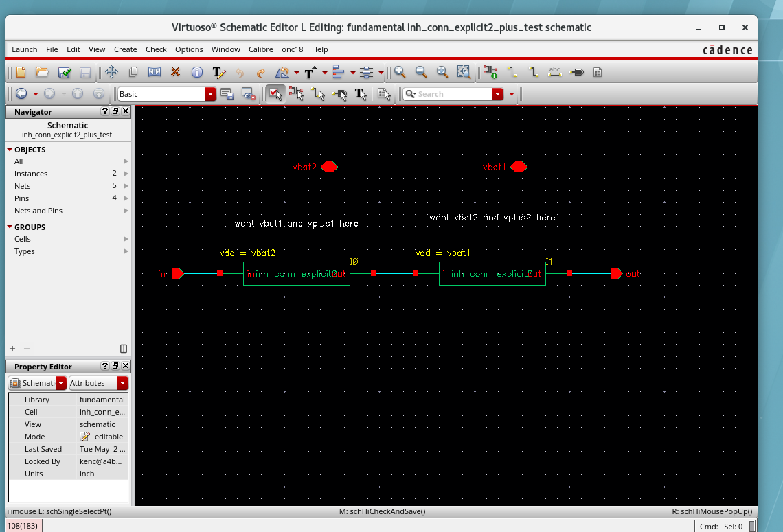
Task: Click the Edit text pencil icon
Action: tap(218, 72)
